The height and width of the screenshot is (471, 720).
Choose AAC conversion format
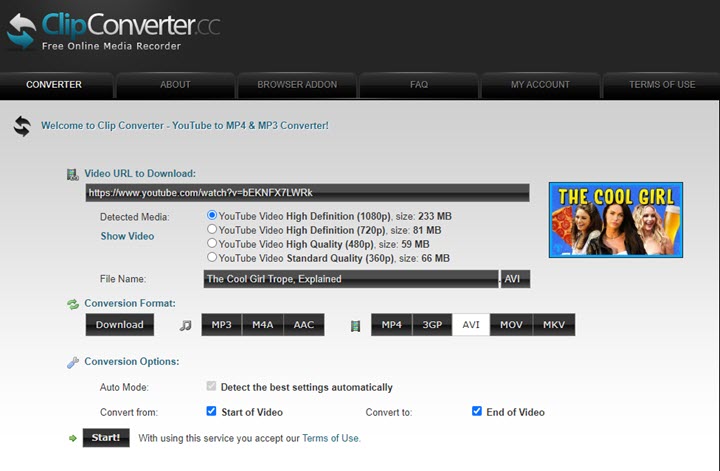(x=304, y=325)
